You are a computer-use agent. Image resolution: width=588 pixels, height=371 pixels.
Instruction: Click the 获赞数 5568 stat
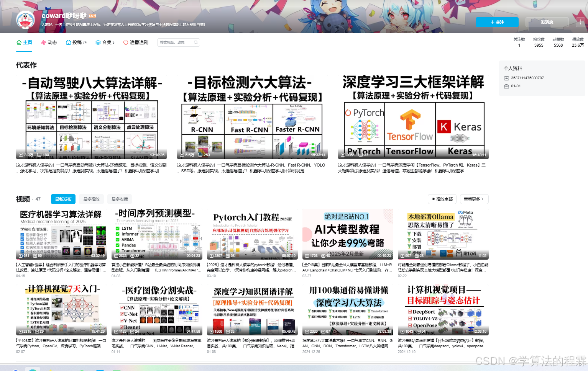coord(558,42)
